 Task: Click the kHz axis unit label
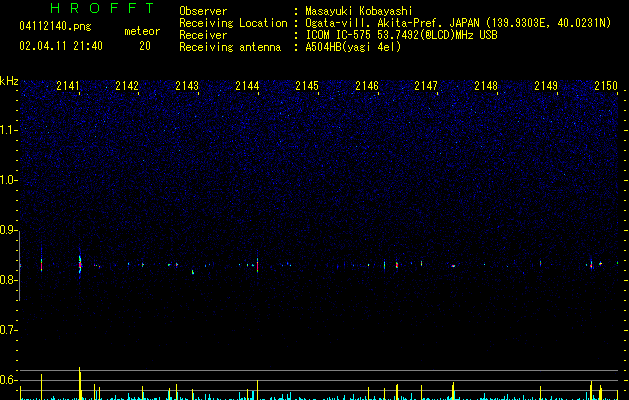pos(9,81)
